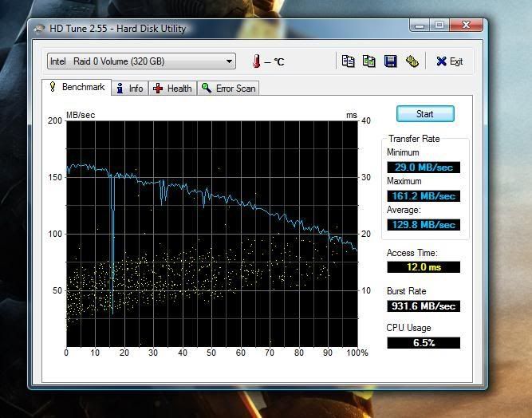The width and height of the screenshot is (532, 418).
Task: Click the MB/sec axis label
Action: (81, 115)
